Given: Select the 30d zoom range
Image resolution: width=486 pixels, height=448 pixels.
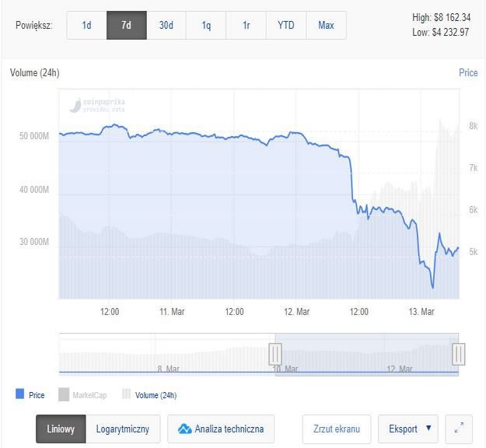Looking at the screenshot, I should 166,26.
